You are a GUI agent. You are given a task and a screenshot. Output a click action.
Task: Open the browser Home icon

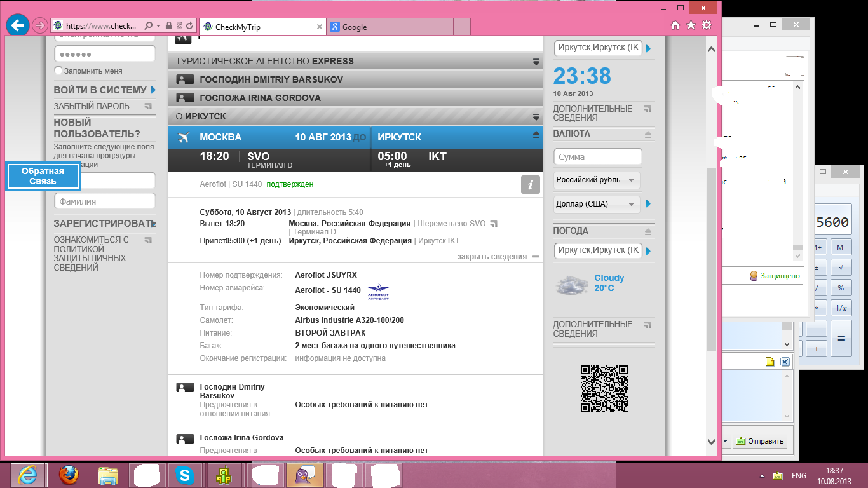675,25
